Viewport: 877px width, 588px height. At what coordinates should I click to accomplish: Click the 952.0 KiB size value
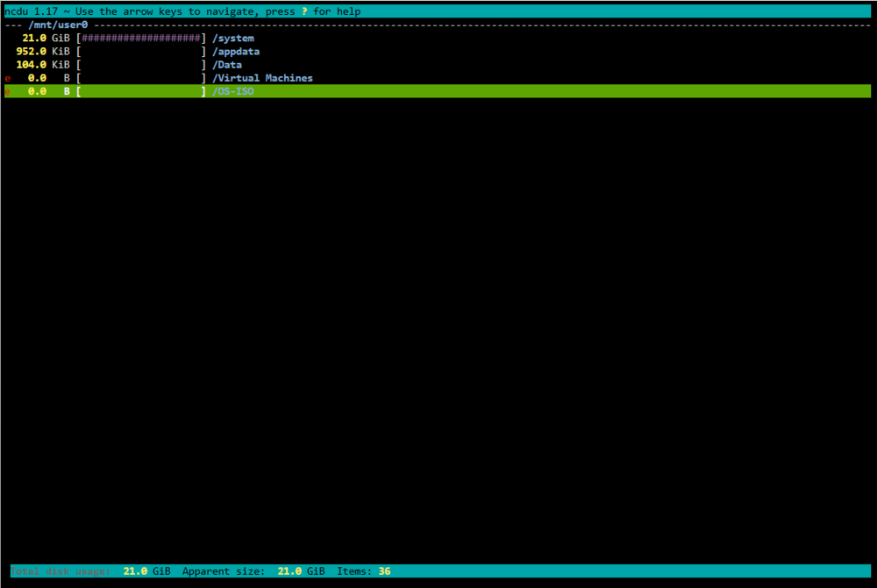(43, 52)
